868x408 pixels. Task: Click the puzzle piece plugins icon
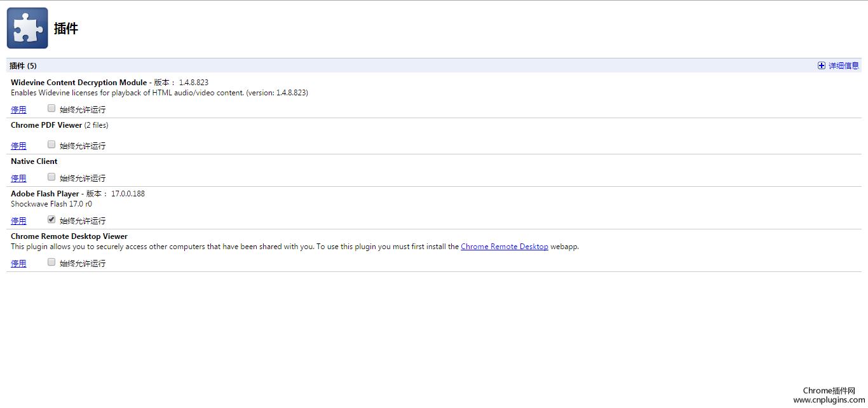click(27, 28)
